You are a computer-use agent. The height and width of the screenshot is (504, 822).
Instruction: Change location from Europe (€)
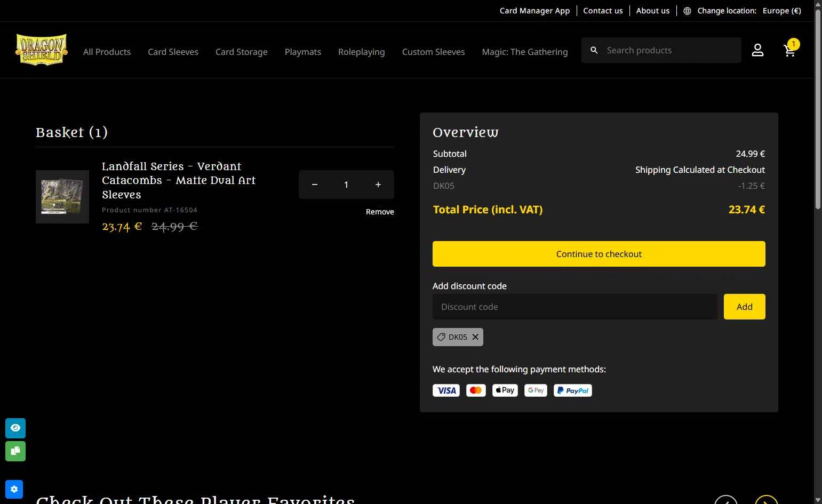[781, 11]
